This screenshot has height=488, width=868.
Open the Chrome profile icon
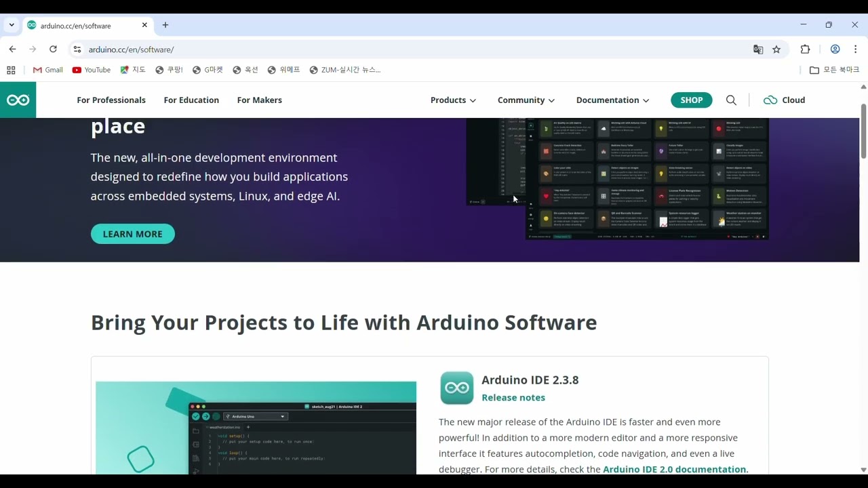coord(835,49)
